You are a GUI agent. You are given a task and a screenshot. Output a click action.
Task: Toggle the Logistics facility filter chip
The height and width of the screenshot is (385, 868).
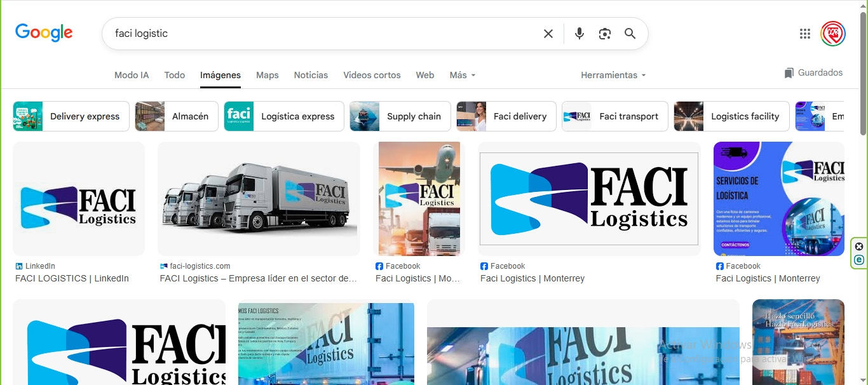(731, 116)
